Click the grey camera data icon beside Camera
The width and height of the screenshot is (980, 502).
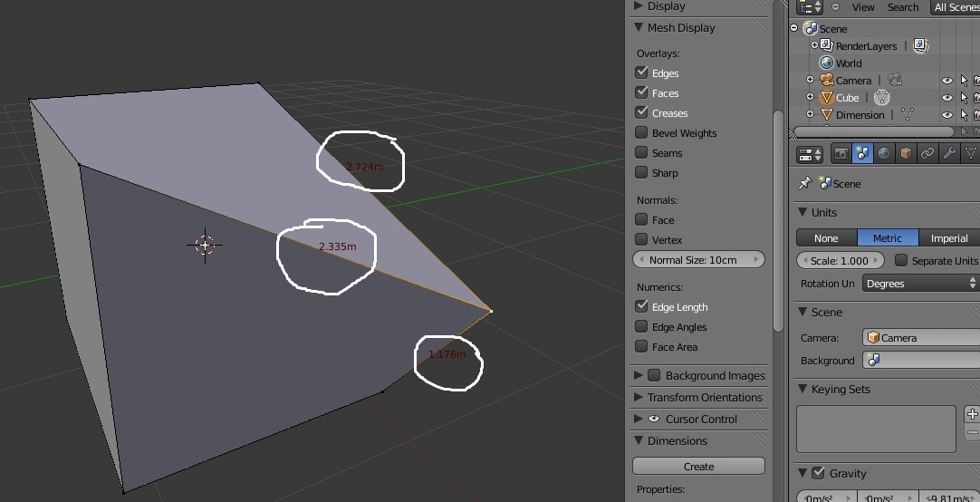click(x=894, y=80)
